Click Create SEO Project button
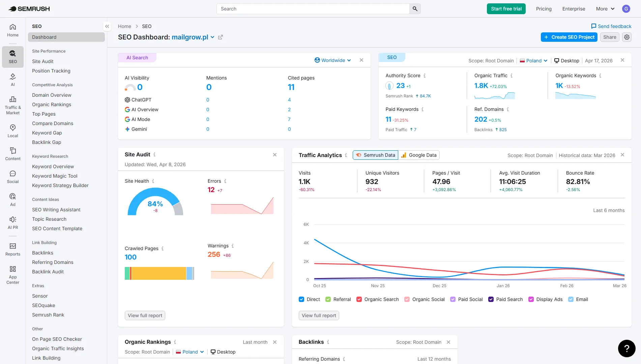This screenshot has height=364, width=641. [569, 37]
